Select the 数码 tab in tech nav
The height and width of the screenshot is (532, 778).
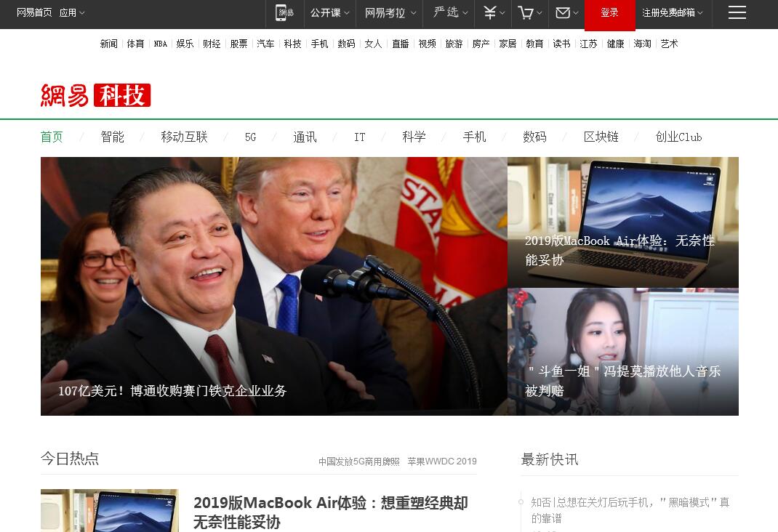pyautogui.click(x=535, y=137)
